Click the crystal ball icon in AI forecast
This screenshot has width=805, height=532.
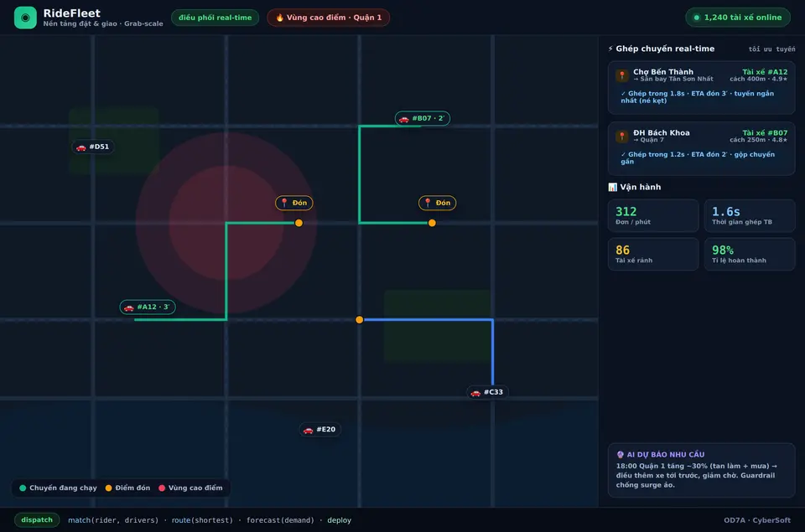pos(621,455)
